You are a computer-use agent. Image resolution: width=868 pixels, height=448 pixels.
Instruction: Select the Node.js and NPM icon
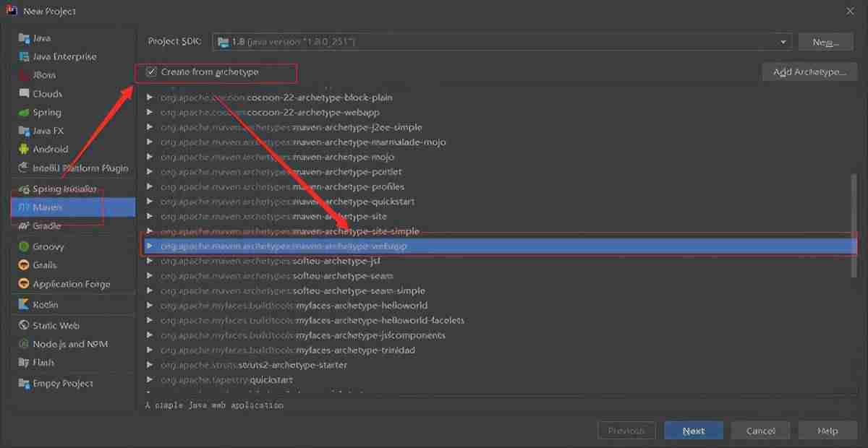[x=24, y=345]
